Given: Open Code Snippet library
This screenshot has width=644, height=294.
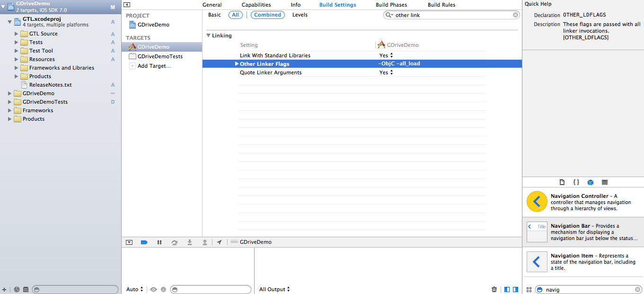Looking at the screenshot, I should (576, 182).
